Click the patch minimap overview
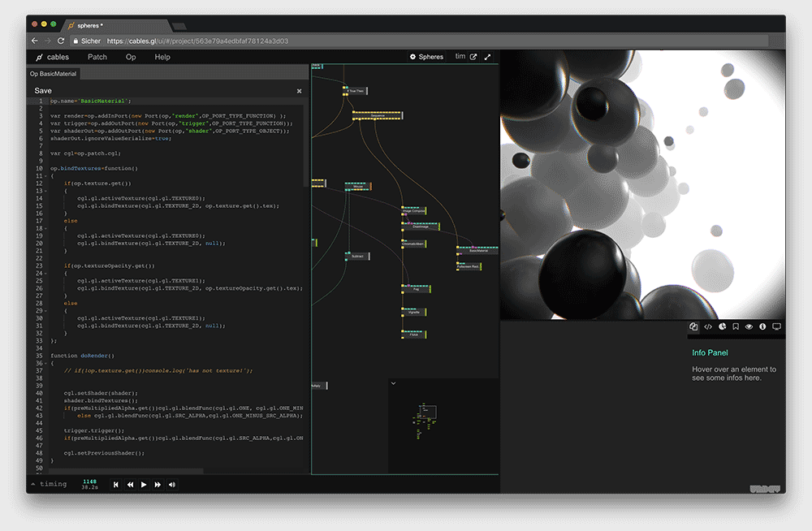Screen dimensions: 812x531 point(428,417)
